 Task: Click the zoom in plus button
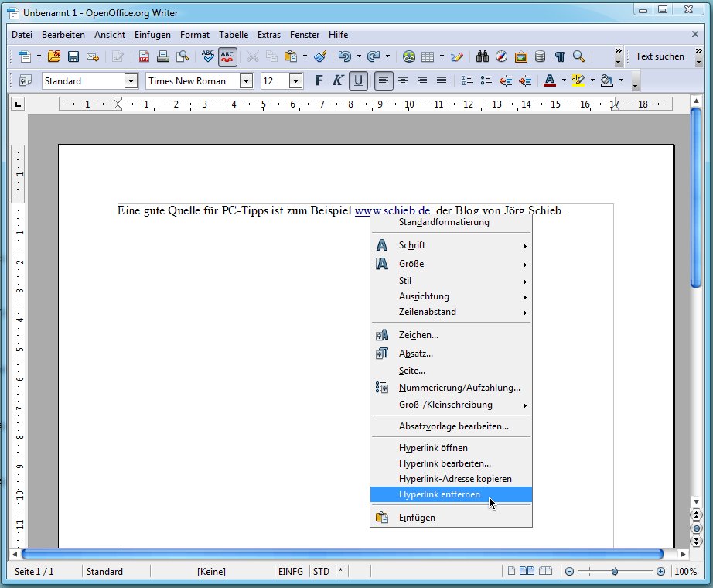pos(660,572)
